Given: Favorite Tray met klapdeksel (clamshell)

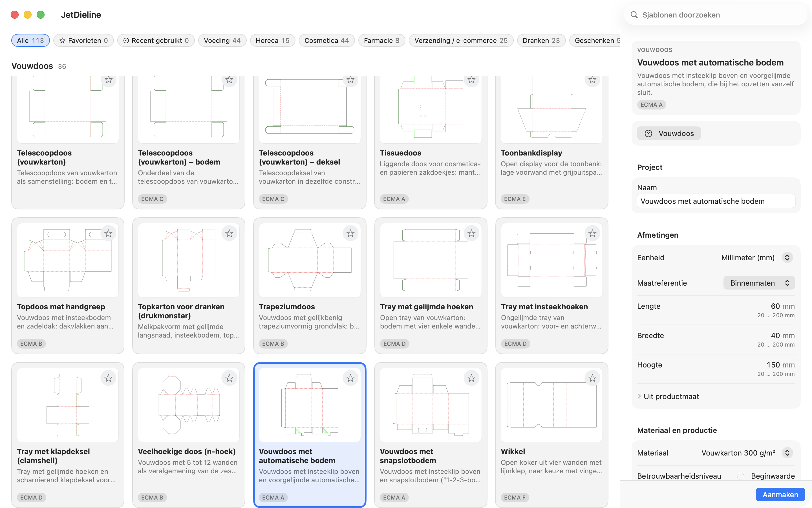Looking at the screenshot, I should (108, 378).
